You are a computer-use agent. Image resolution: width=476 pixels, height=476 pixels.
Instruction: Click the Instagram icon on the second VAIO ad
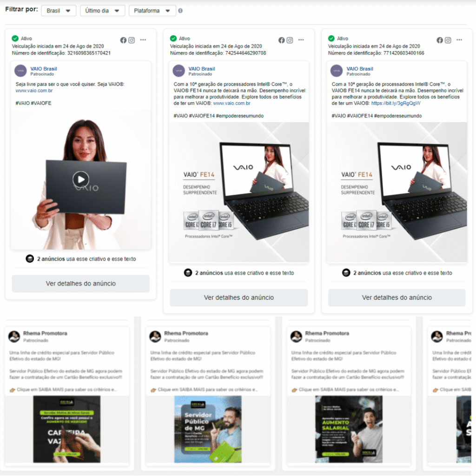coord(290,40)
